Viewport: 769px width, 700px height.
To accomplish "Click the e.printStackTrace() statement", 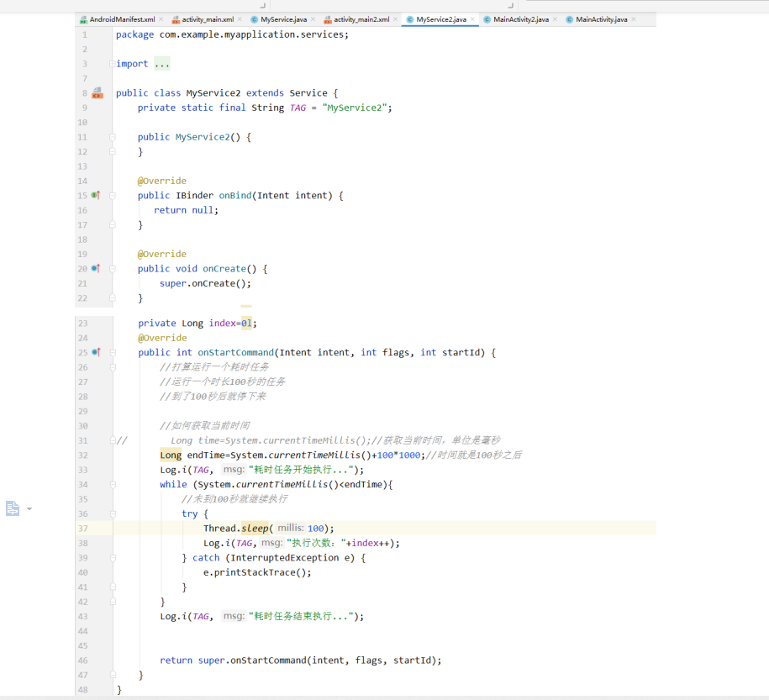I will click(x=257, y=572).
